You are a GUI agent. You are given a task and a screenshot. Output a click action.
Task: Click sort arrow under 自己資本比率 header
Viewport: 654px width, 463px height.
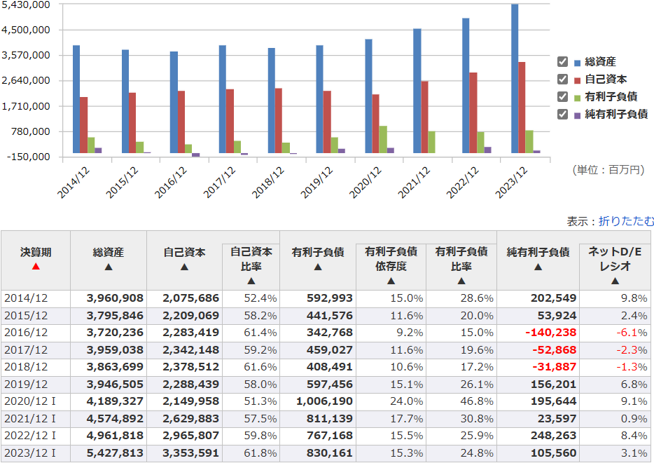tap(249, 279)
